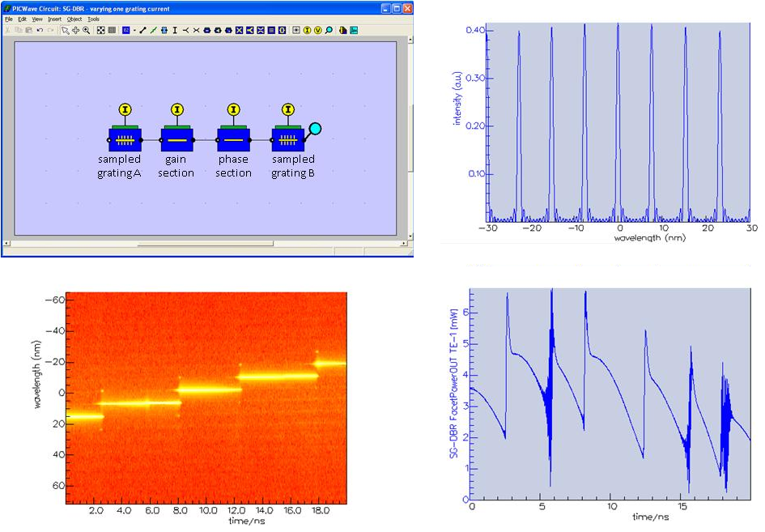Click the horizontal scrollbar left arrow

pyautogui.click(x=6, y=243)
